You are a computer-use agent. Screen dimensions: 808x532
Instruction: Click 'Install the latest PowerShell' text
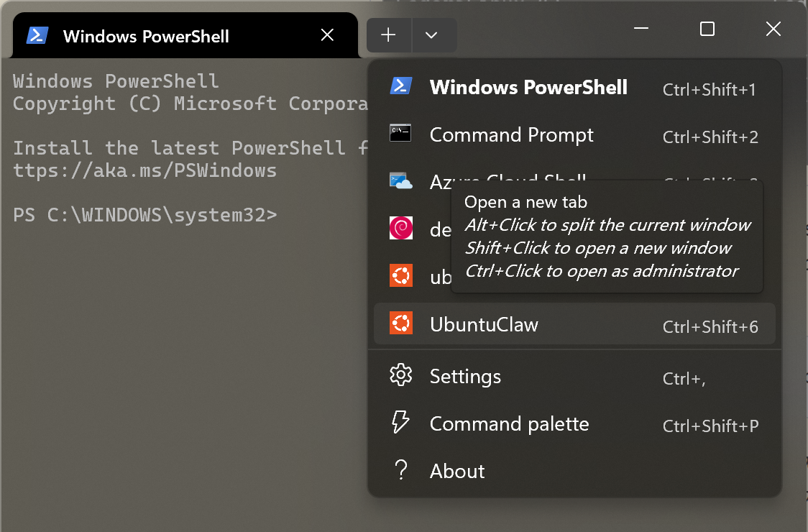coord(179,148)
